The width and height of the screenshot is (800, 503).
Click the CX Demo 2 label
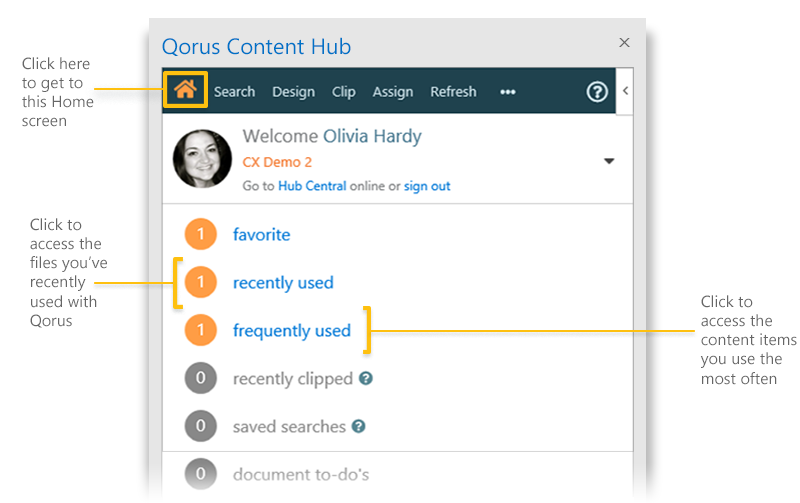coord(277,162)
